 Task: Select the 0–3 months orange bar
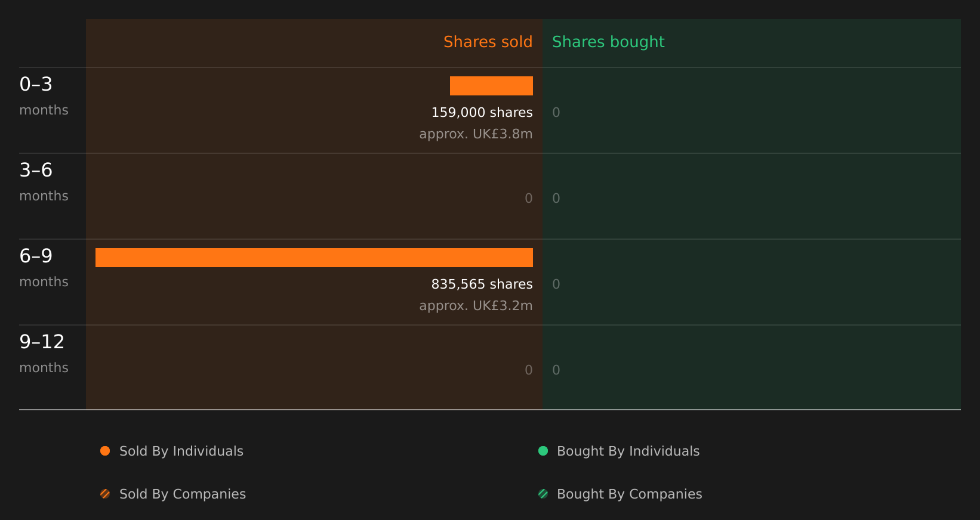[x=491, y=86]
